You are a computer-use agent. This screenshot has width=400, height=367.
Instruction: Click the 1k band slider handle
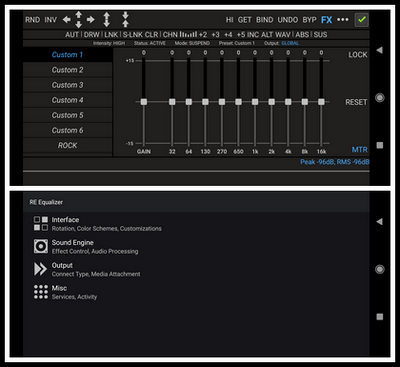coord(255,102)
